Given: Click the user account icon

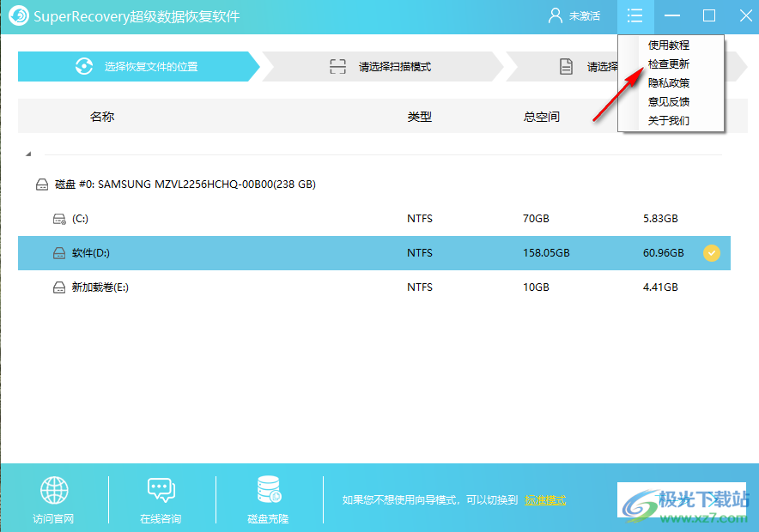Looking at the screenshot, I should click(556, 16).
